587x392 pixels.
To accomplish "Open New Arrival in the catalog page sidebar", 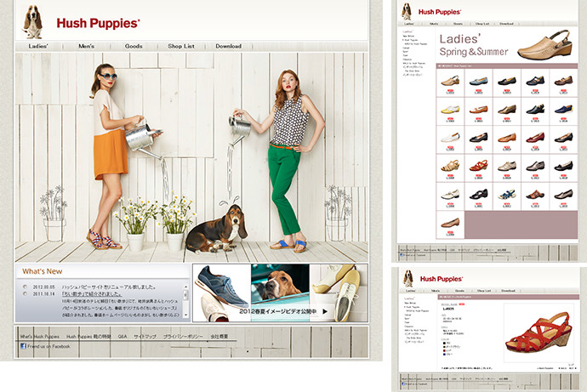I will click(x=409, y=37).
